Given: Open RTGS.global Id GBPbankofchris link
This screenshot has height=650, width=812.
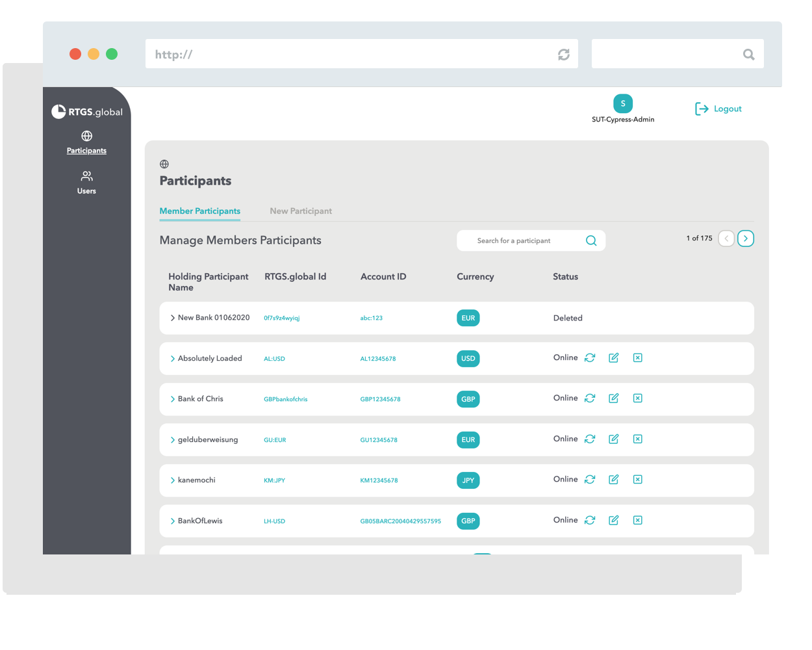Looking at the screenshot, I should [286, 399].
